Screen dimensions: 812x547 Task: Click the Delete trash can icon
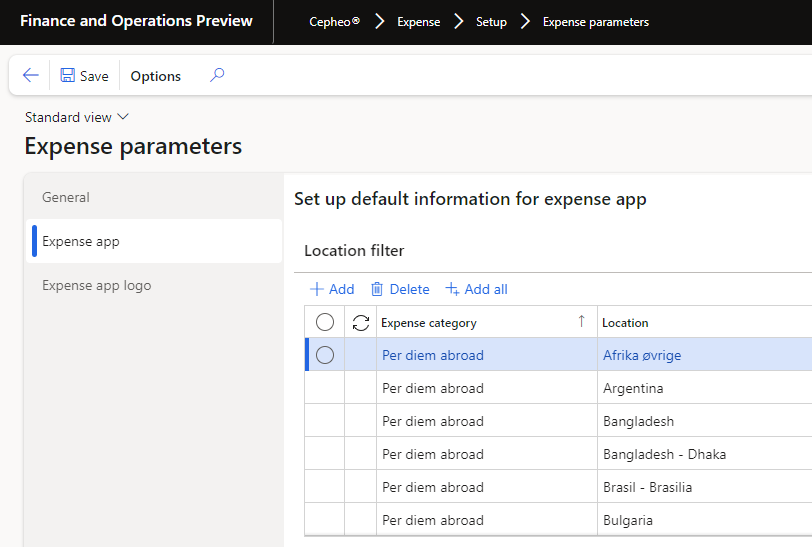[x=377, y=289]
